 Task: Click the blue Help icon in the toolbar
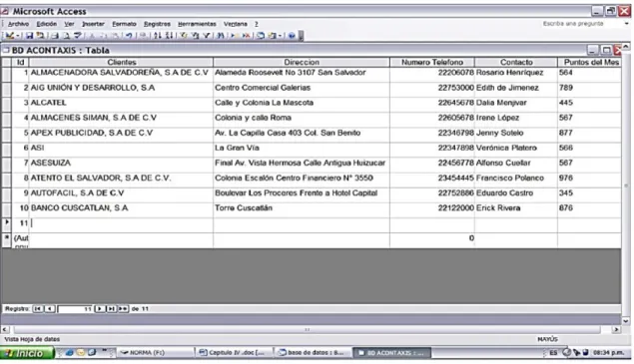coord(292,36)
